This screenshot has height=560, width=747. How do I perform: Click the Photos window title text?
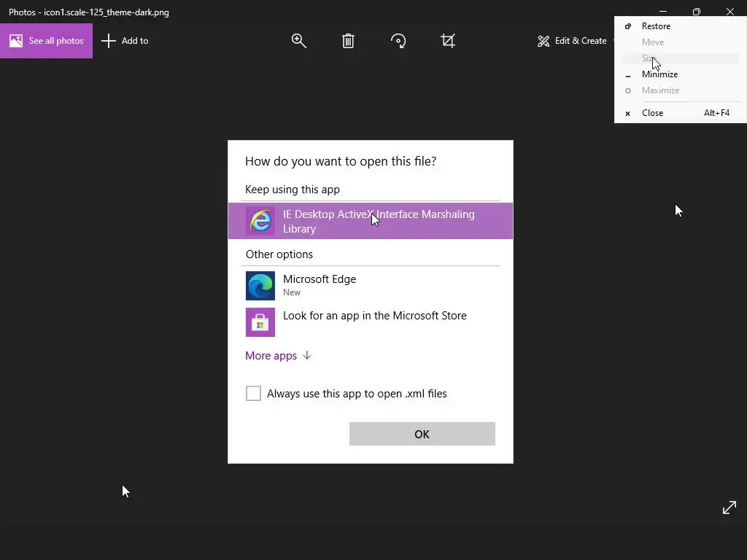pos(88,12)
